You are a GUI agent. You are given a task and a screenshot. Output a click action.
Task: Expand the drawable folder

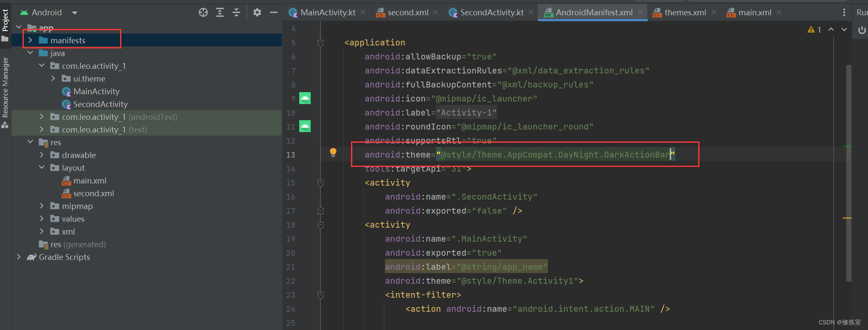pyautogui.click(x=42, y=155)
